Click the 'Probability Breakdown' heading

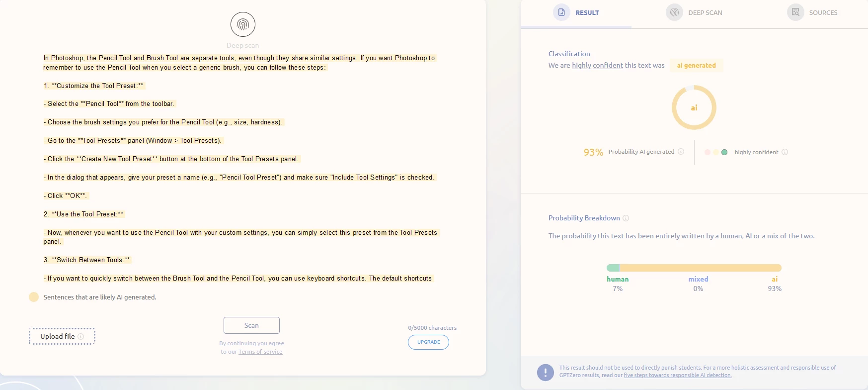click(x=584, y=218)
